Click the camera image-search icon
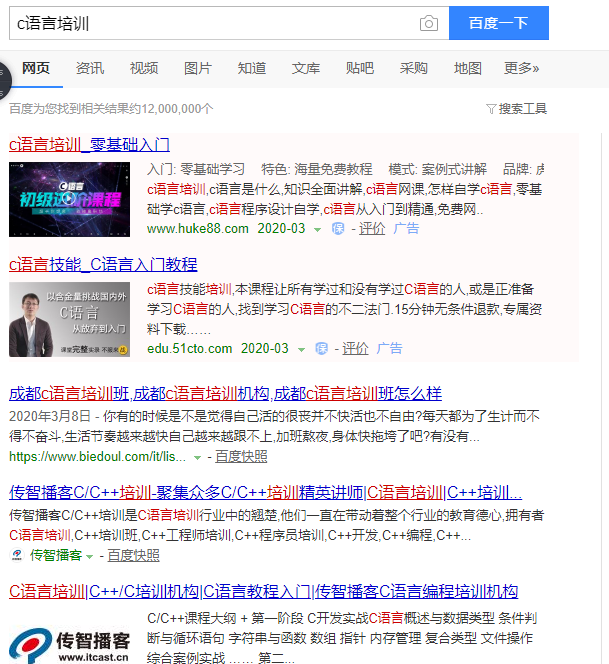 click(429, 23)
